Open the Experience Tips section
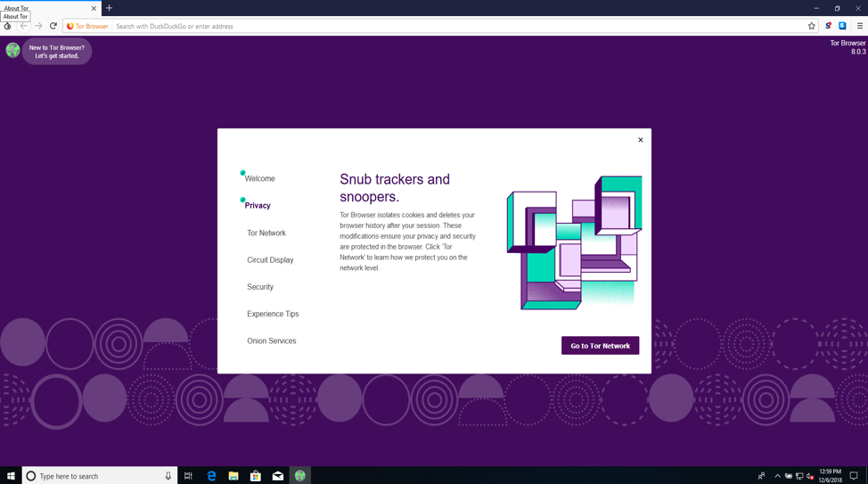Screen dimensions: 868x484 pyautogui.click(x=273, y=314)
